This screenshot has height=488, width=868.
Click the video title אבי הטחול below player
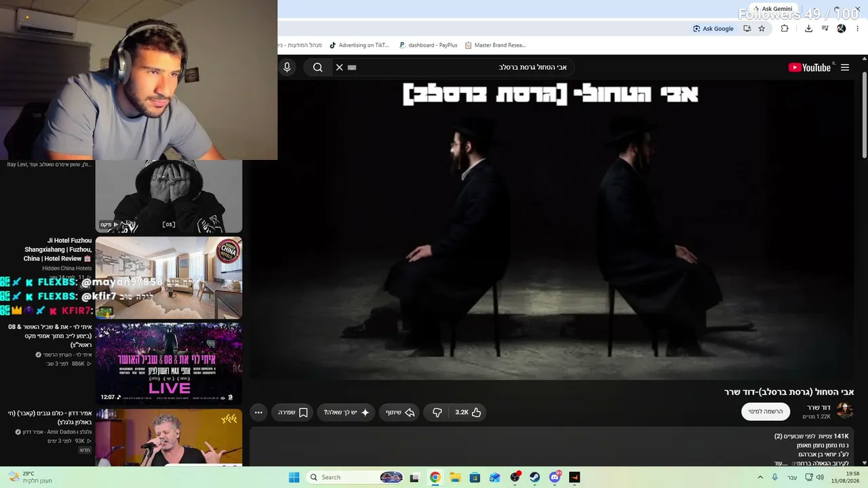click(x=789, y=392)
